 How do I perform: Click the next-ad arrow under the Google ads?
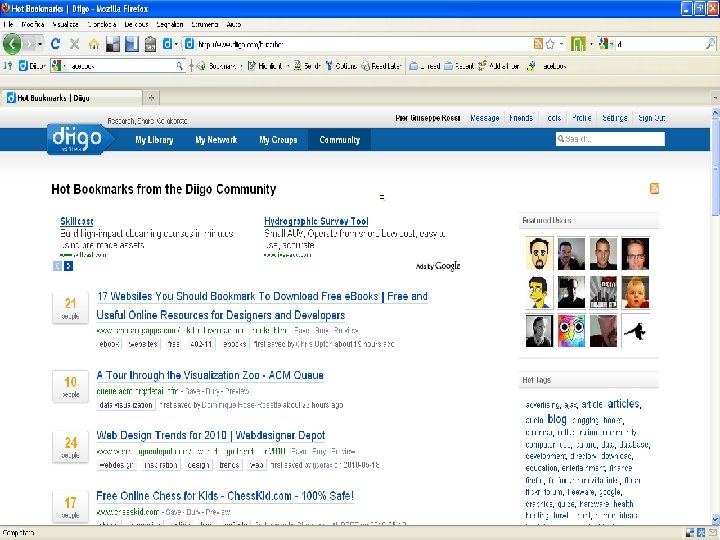point(68,266)
